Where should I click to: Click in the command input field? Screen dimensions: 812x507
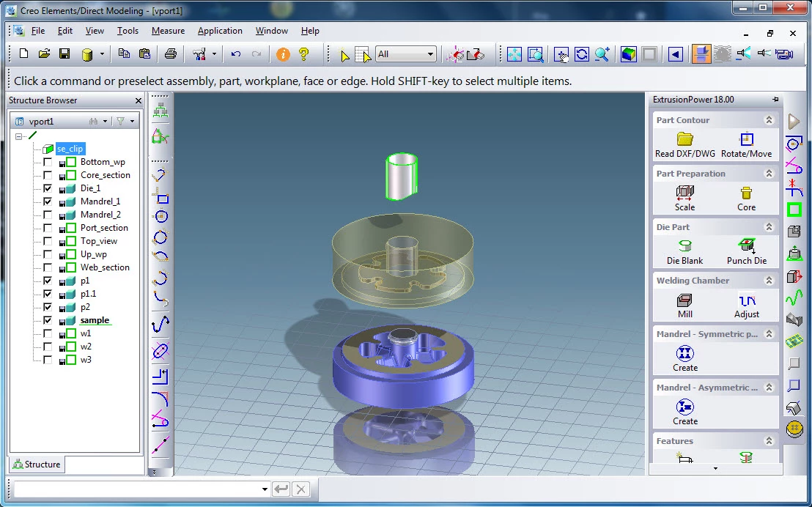(x=137, y=489)
